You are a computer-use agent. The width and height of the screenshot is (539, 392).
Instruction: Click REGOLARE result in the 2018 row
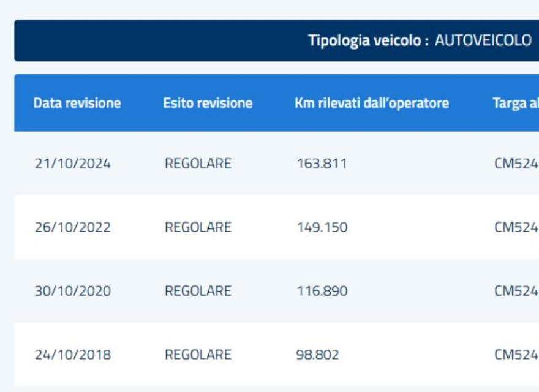pyautogui.click(x=198, y=355)
